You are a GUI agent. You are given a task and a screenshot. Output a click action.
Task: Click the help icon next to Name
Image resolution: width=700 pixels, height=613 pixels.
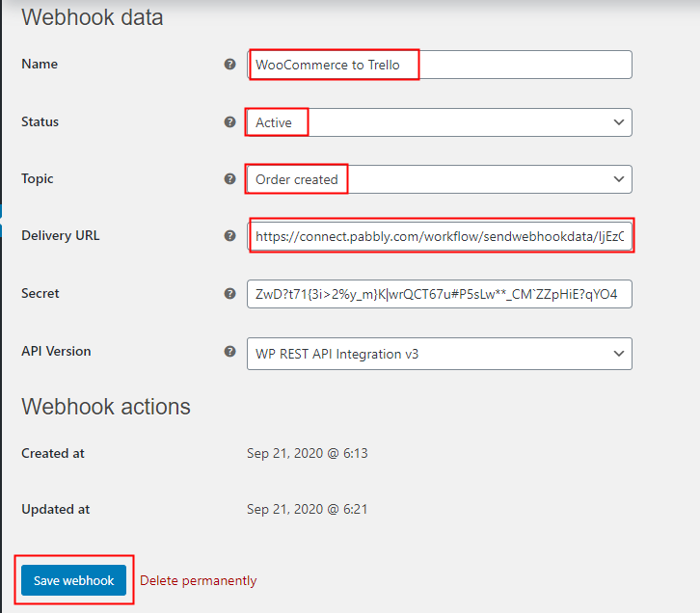click(229, 65)
